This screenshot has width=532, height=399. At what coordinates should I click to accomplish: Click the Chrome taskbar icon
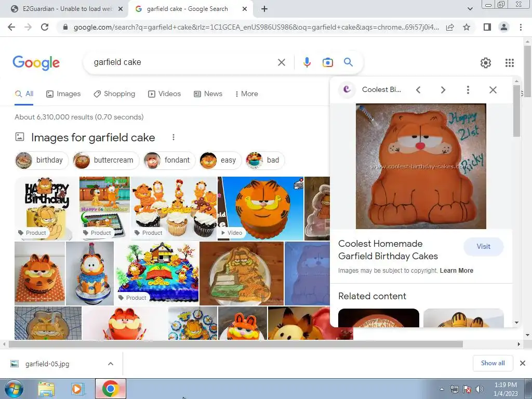110,389
